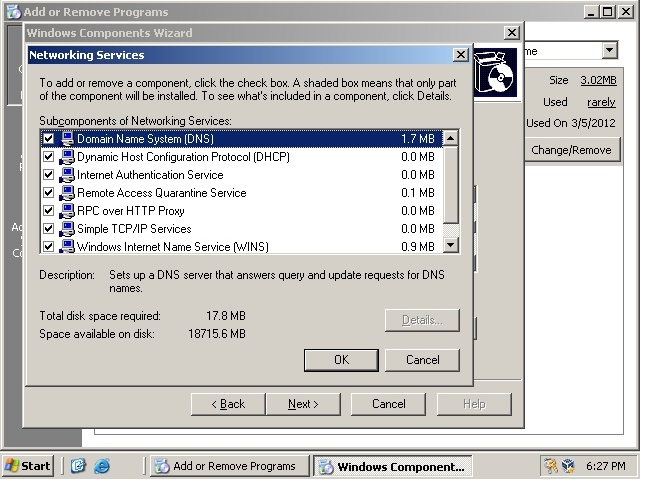The image size is (652, 490).
Task: Click the 6:27 PM taskbar clock
Action: (605, 466)
